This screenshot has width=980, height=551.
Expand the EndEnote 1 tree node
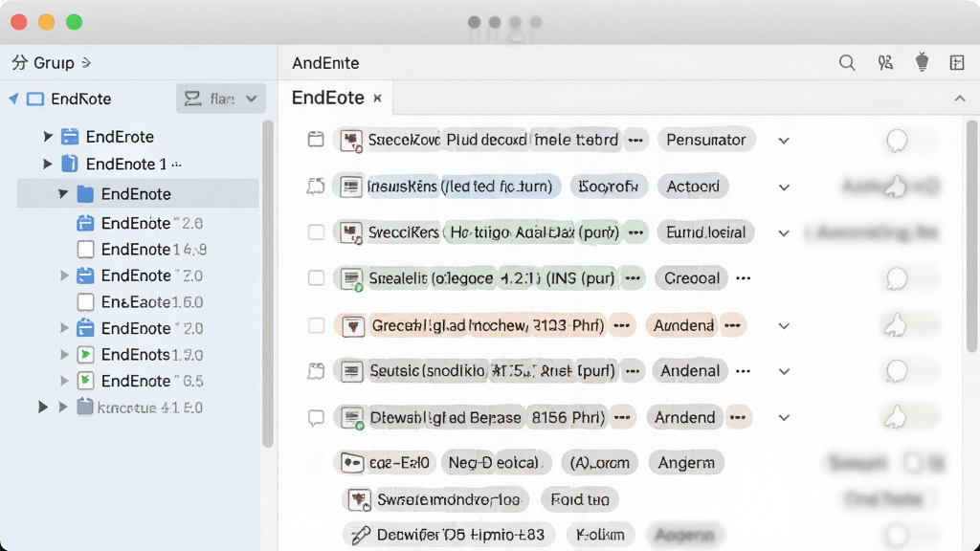[x=48, y=164]
